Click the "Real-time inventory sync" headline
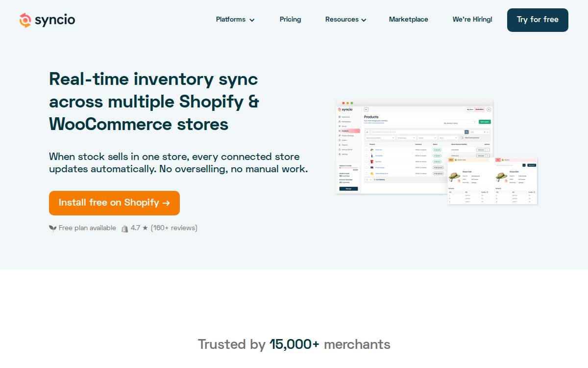This screenshot has height=368, width=588. (x=153, y=102)
